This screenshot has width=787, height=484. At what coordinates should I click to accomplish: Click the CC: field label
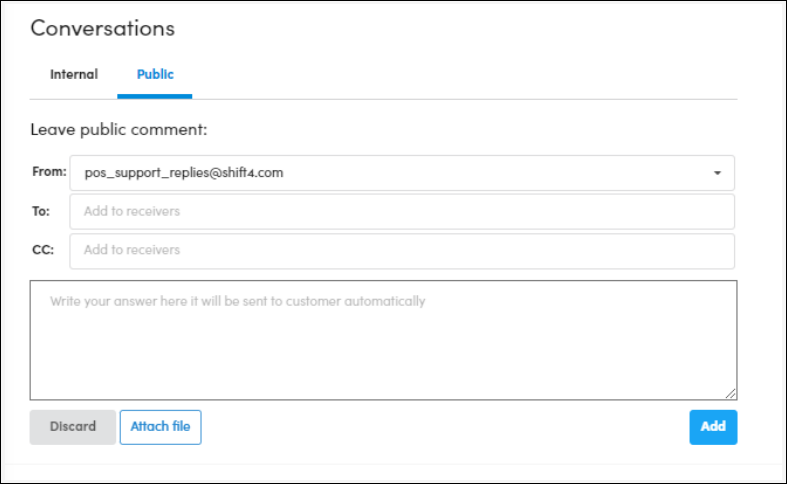(42, 250)
